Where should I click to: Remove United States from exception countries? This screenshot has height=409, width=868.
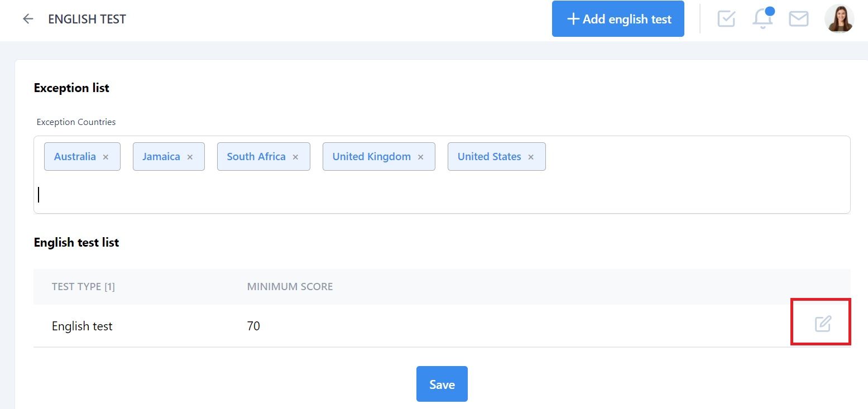coord(531,157)
